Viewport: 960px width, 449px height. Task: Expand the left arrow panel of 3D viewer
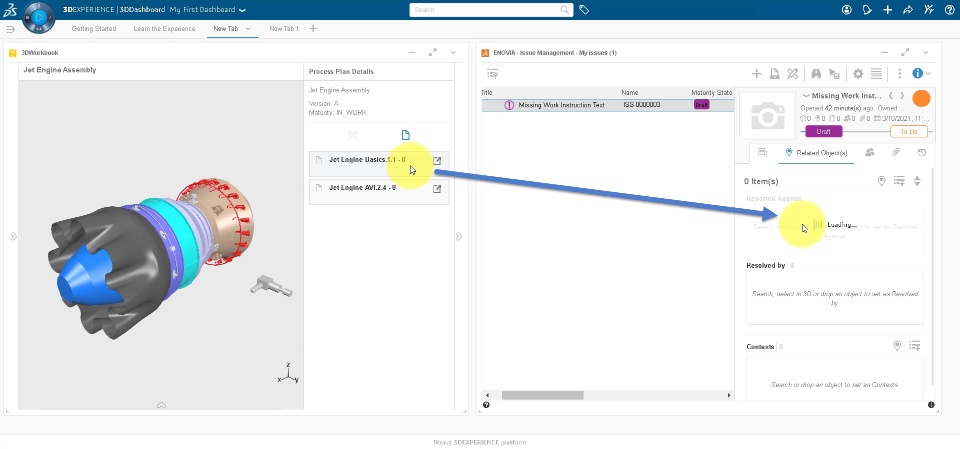click(x=13, y=236)
